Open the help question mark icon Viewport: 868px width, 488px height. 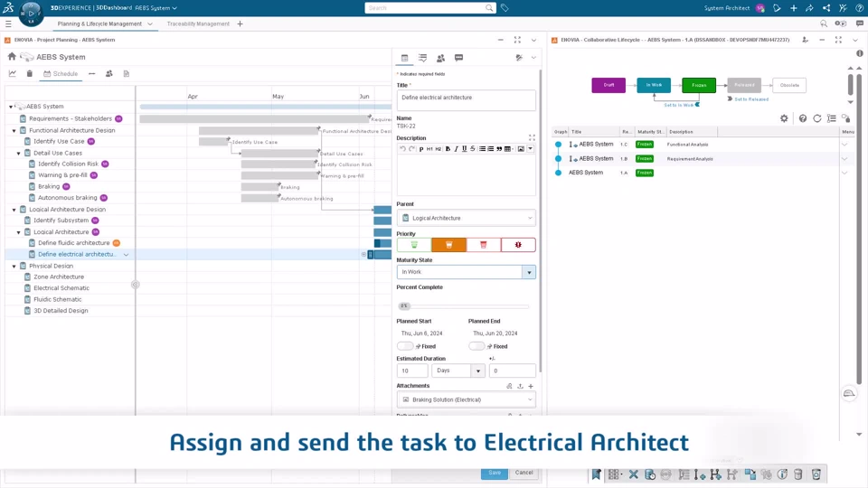pyautogui.click(x=859, y=8)
